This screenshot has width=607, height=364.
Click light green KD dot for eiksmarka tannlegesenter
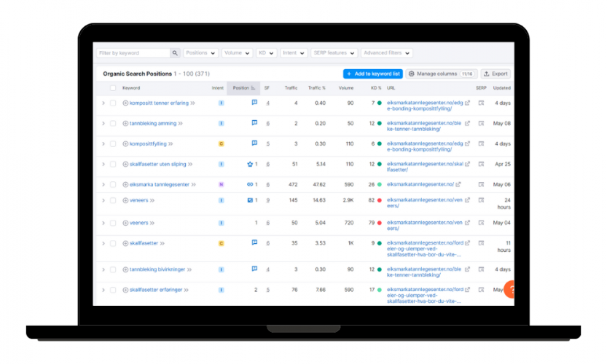pos(380,184)
